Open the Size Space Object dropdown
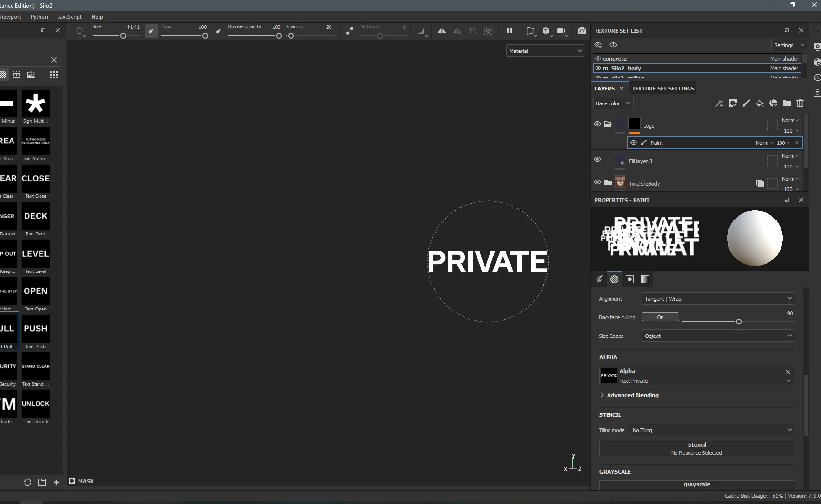This screenshot has width=821, height=504. [718, 336]
